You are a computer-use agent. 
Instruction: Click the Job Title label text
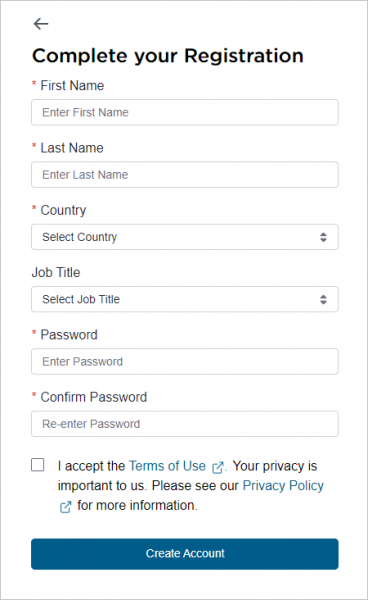pyautogui.click(x=56, y=272)
